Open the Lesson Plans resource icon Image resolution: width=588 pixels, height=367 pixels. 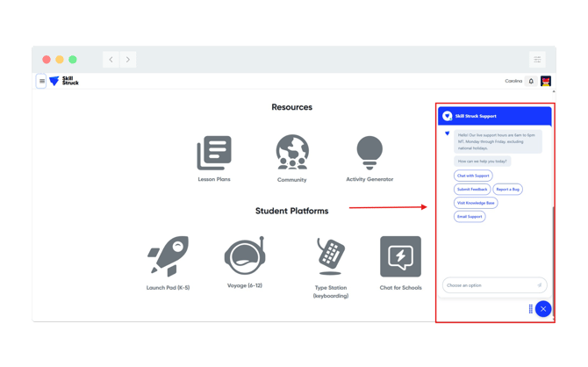click(214, 154)
